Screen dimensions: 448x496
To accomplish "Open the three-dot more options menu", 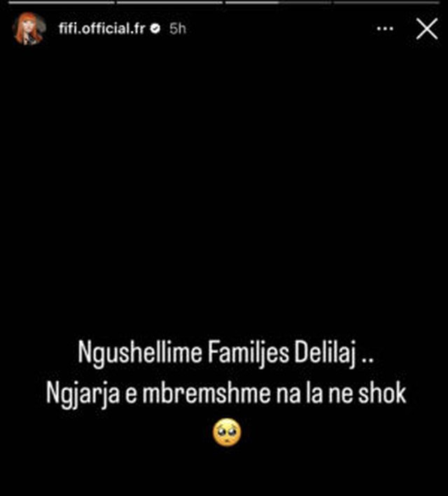I will tap(385, 29).
